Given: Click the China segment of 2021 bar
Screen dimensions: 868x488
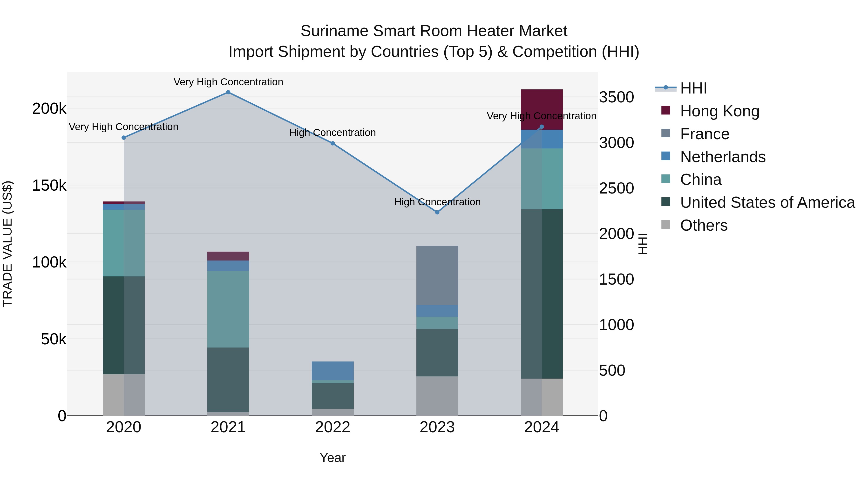Looking at the screenshot, I should click(228, 309).
